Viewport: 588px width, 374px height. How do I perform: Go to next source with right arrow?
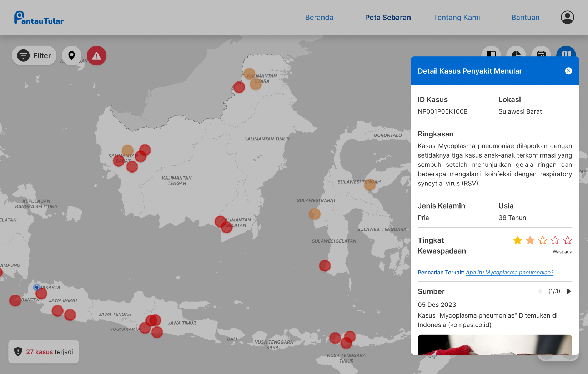[x=569, y=291]
